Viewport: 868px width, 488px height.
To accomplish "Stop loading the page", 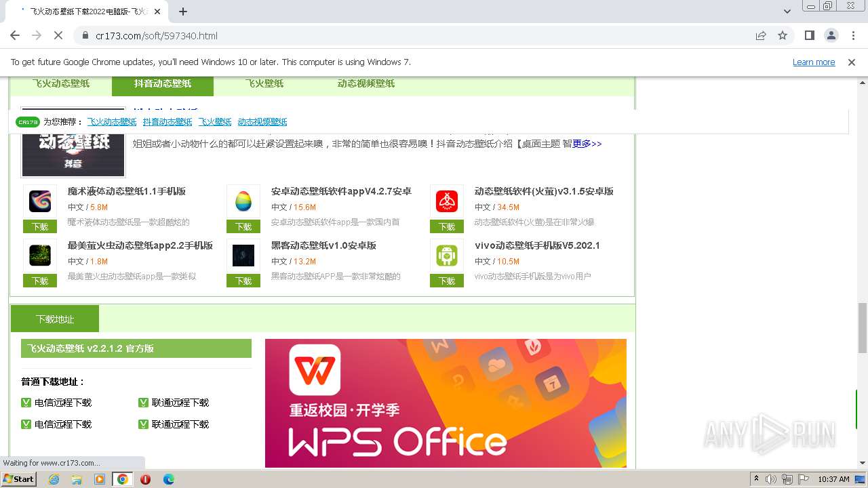I will (x=58, y=35).
